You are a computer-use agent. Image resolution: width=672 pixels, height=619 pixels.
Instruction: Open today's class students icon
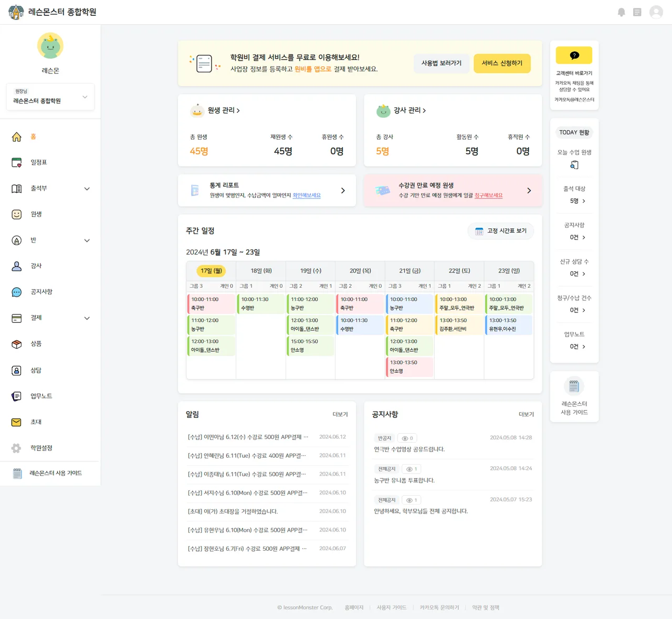[x=574, y=165]
